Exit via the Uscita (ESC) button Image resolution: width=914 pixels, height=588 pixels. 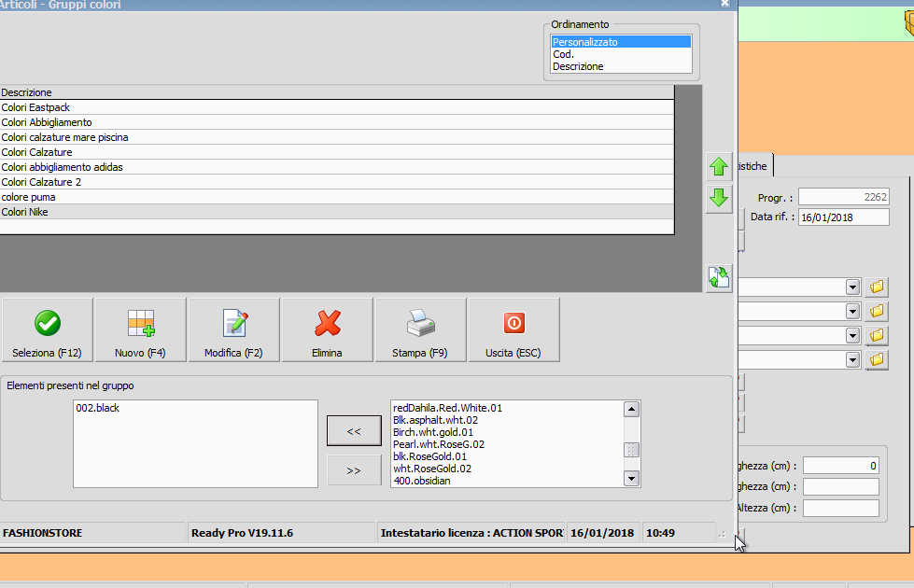click(513, 329)
